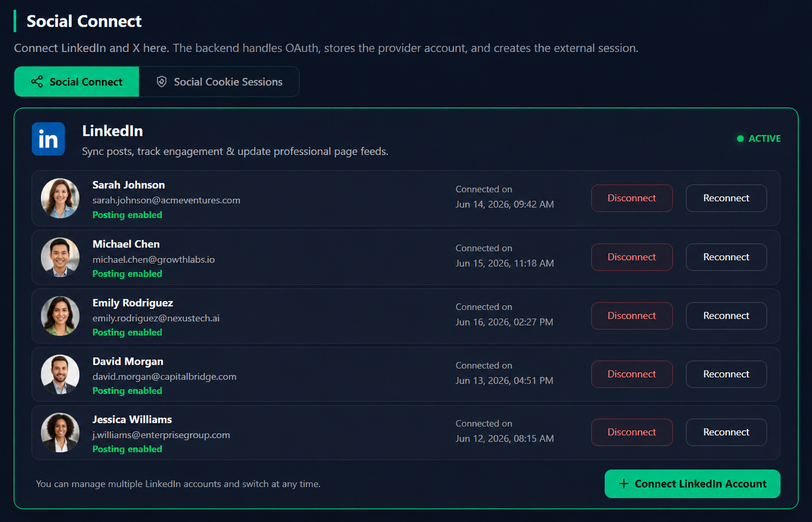This screenshot has height=522, width=812.
Task: Reconnect David Morgan's account
Action: pyautogui.click(x=726, y=374)
